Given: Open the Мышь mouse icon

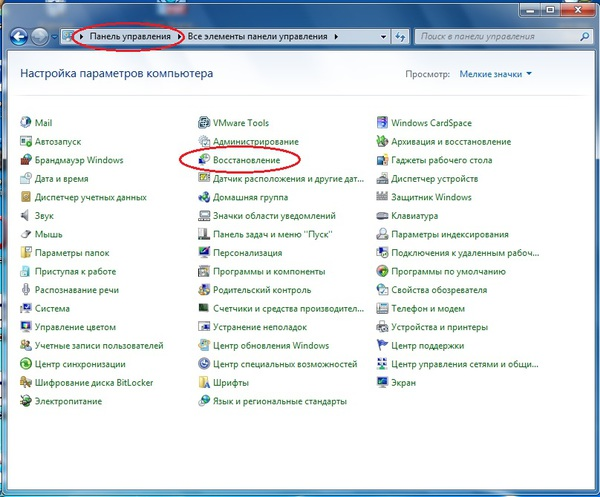Looking at the screenshot, I should pyautogui.click(x=26, y=234).
